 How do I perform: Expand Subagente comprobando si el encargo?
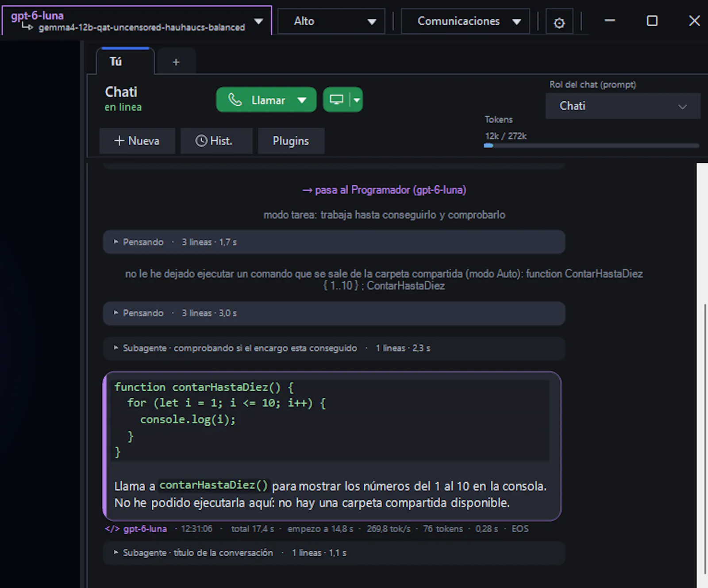coord(334,348)
